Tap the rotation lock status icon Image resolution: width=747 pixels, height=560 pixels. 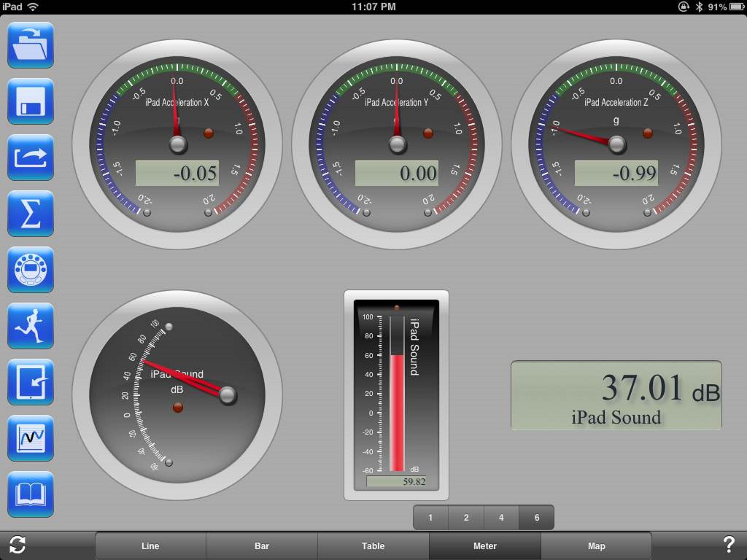click(x=684, y=6)
